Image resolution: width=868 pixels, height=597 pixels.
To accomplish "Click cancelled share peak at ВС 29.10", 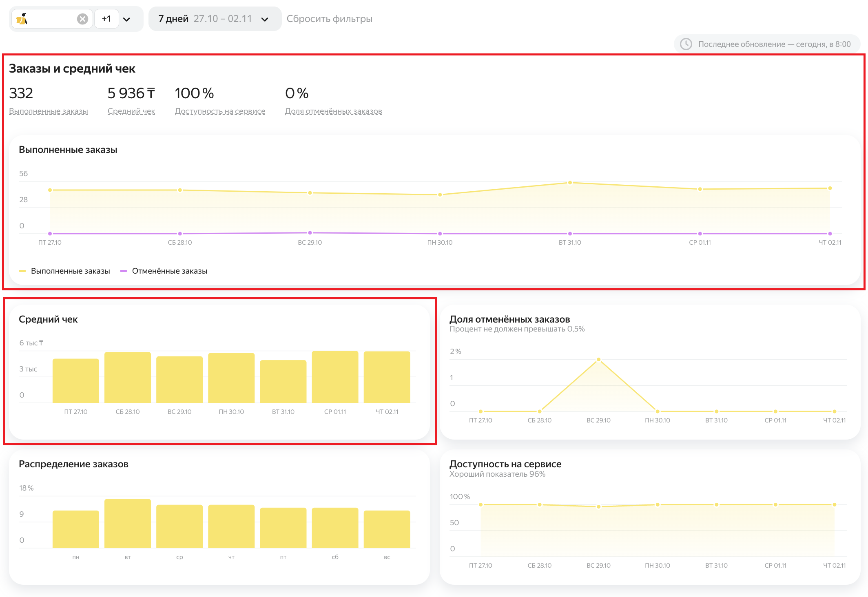I will 598,360.
